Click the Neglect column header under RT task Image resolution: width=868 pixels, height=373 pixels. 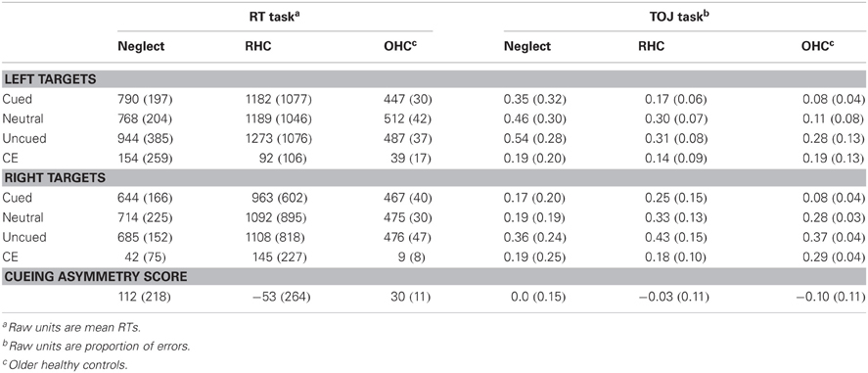tap(141, 46)
